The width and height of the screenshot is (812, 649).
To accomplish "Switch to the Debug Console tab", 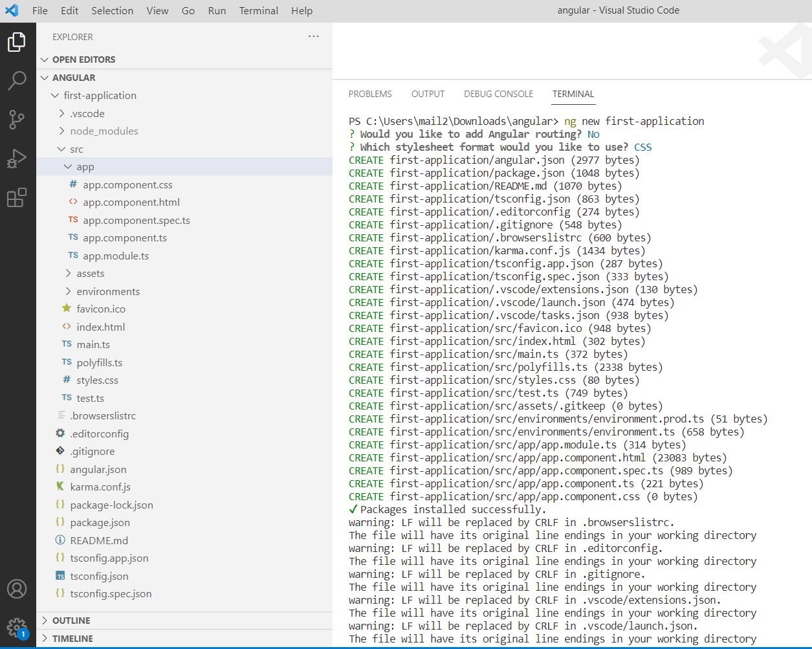I will (498, 94).
